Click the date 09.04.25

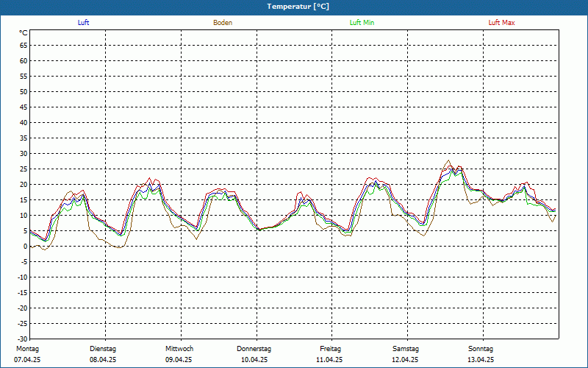[179, 360]
